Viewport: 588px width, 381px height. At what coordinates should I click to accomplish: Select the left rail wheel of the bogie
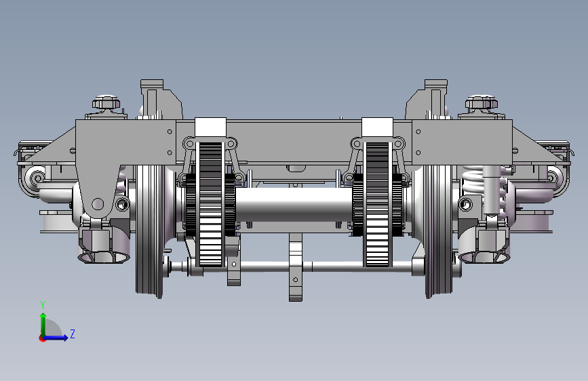[150, 232]
